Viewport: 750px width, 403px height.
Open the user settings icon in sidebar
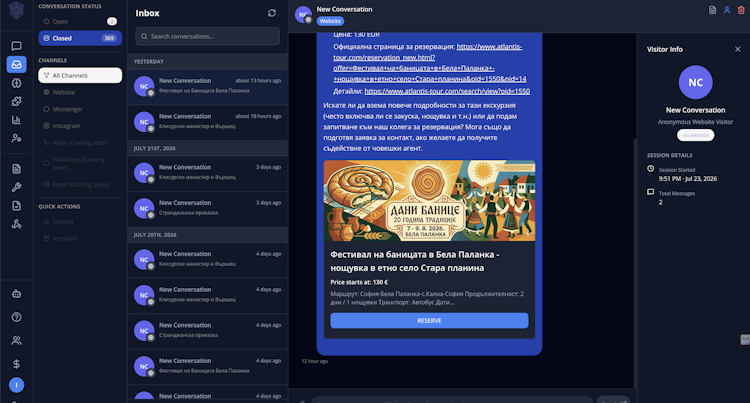point(16,138)
